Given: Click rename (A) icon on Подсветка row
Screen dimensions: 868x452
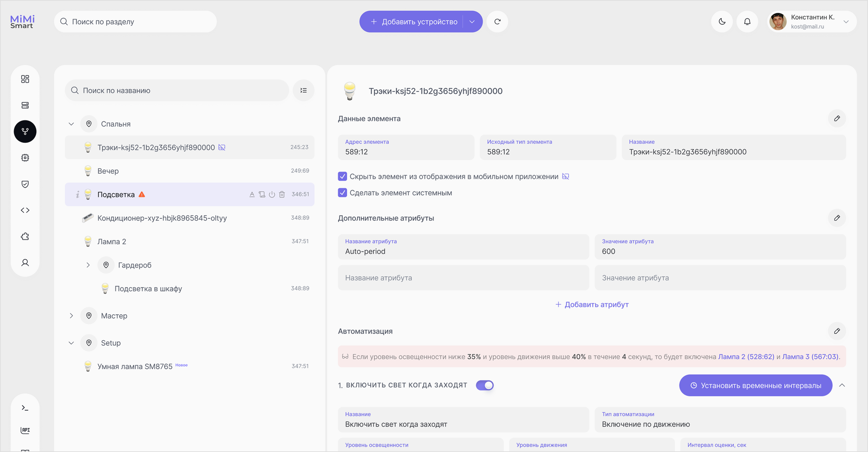Looking at the screenshot, I should [x=252, y=194].
